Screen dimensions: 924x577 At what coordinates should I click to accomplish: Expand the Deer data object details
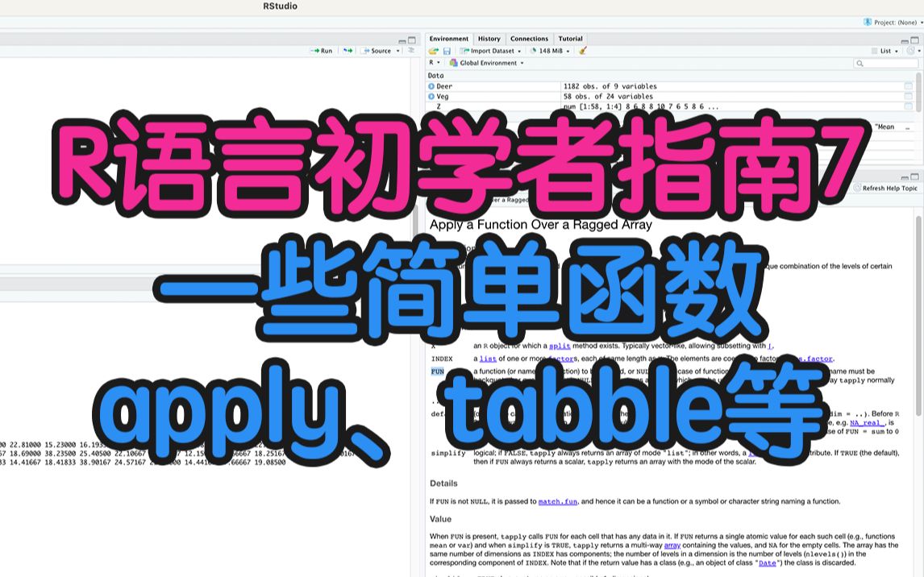coord(430,86)
